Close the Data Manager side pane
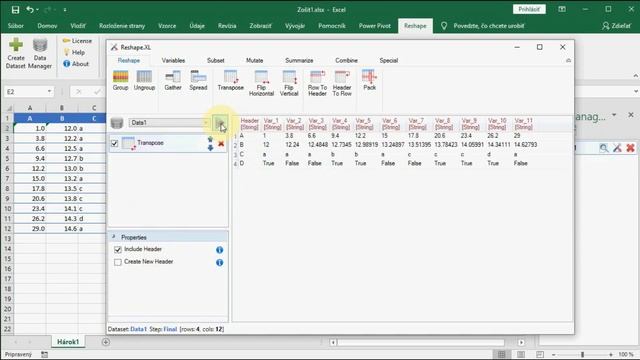This screenshot has height=360, width=640. [x=631, y=115]
